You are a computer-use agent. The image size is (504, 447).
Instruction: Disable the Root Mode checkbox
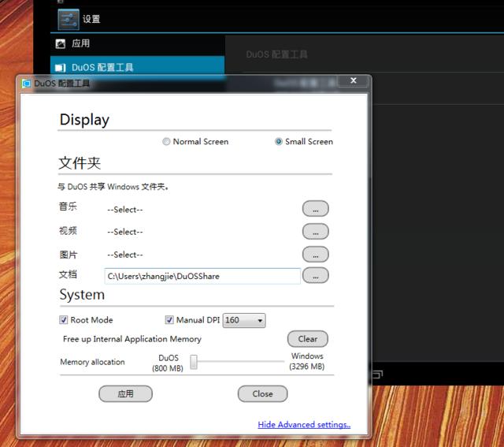tap(64, 320)
